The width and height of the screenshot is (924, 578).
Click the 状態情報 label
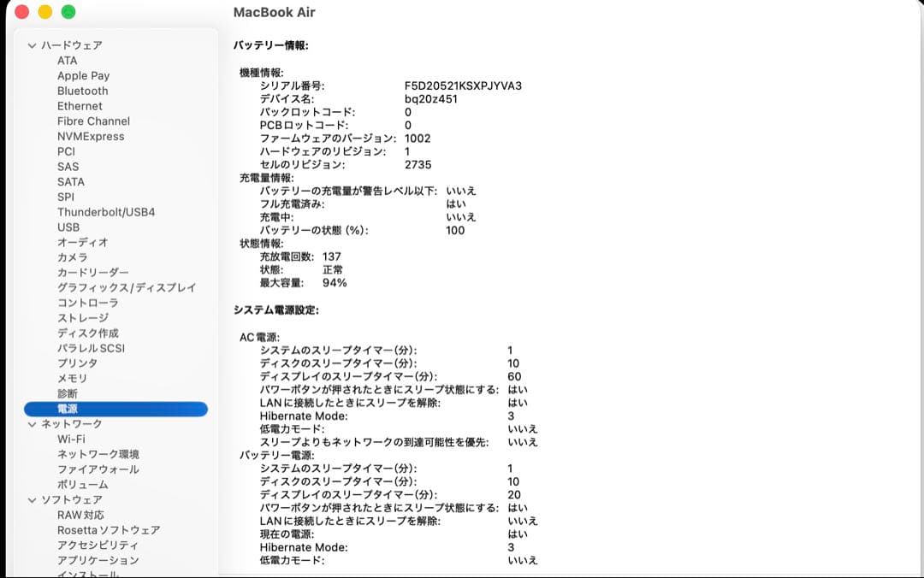tap(261, 244)
